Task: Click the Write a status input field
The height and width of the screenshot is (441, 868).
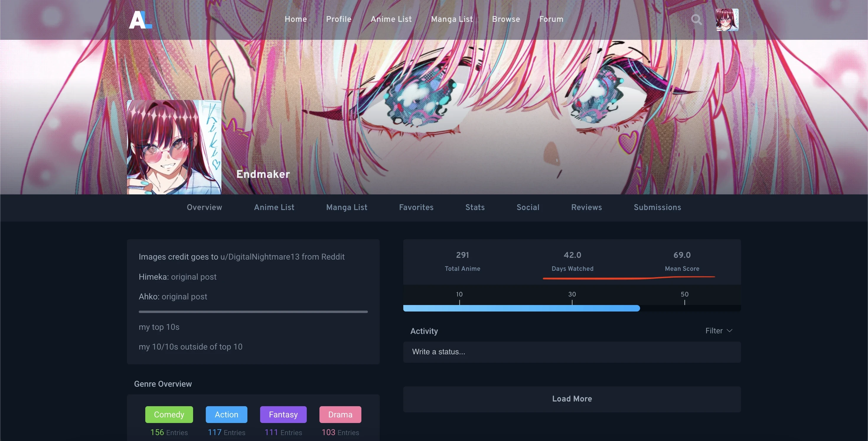Action: pyautogui.click(x=572, y=352)
